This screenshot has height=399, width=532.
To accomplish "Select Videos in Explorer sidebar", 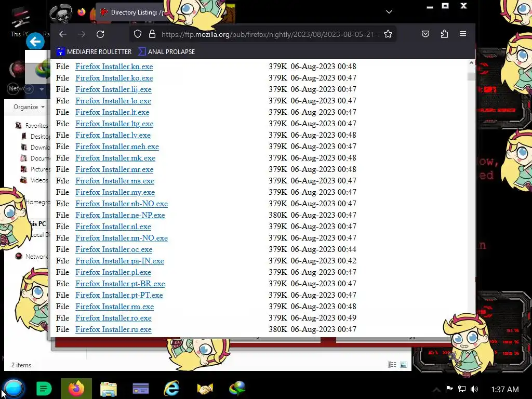I will 34,180.
